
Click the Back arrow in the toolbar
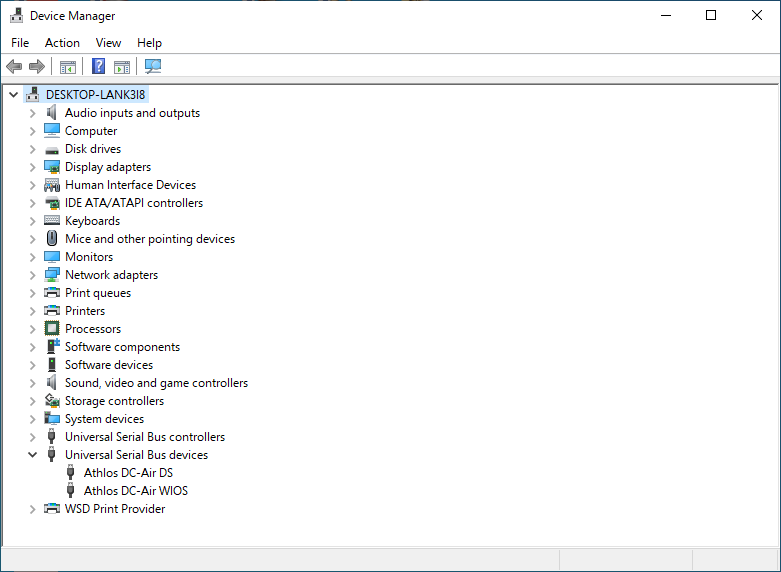[x=13, y=67]
